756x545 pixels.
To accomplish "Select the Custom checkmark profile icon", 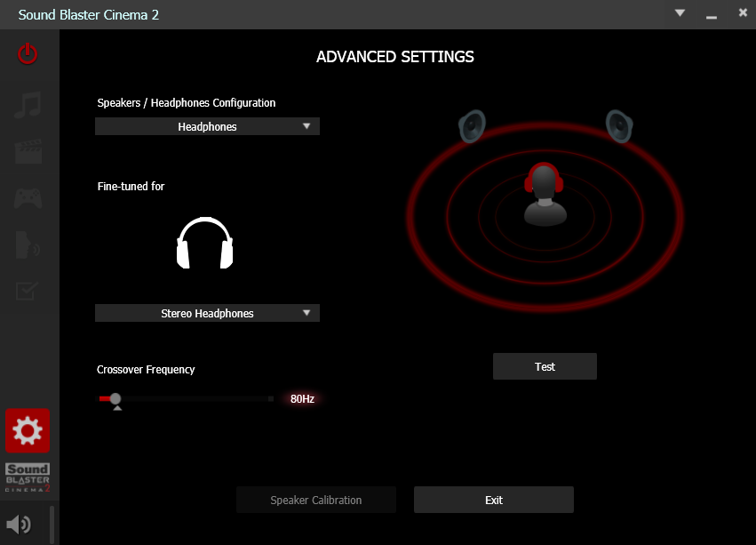I will point(28,291).
